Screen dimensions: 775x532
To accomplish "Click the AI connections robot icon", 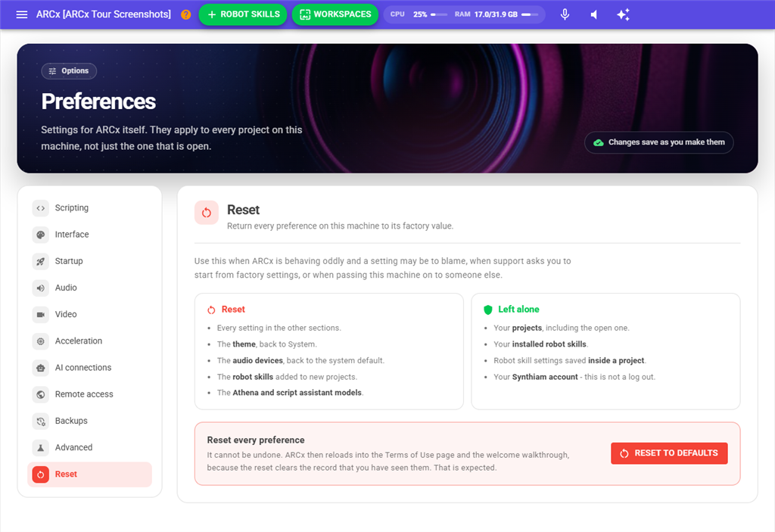I will [x=41, y=368].
